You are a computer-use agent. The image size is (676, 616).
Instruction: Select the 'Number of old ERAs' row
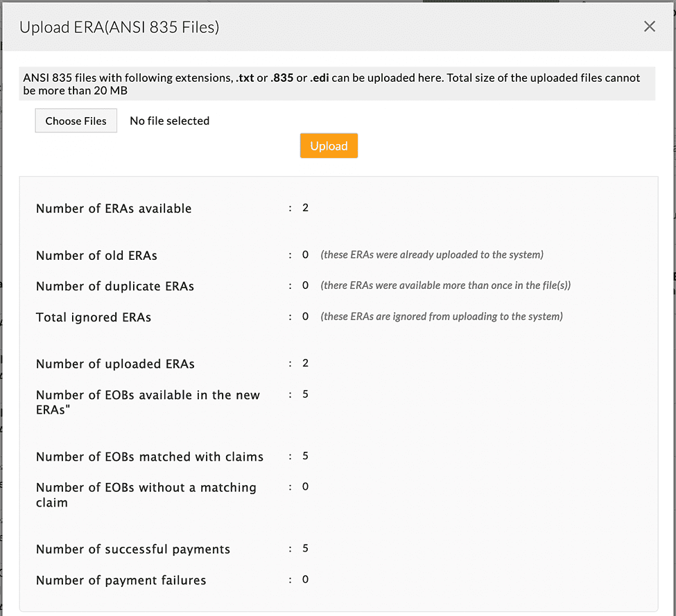(x=96, y=255)
